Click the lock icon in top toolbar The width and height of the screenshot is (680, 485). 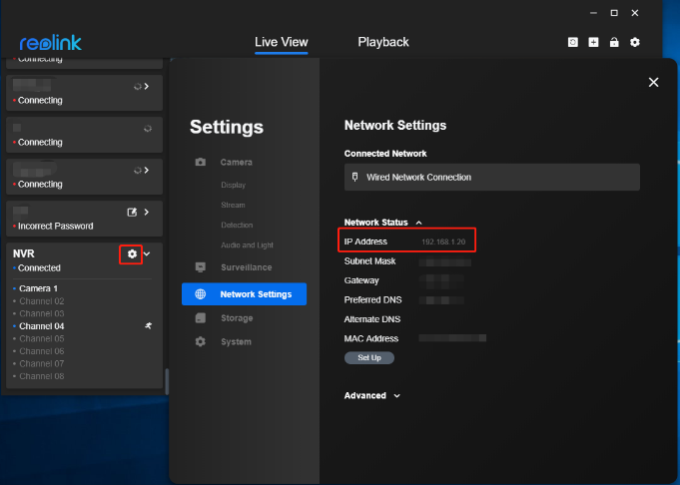point(614,43)
